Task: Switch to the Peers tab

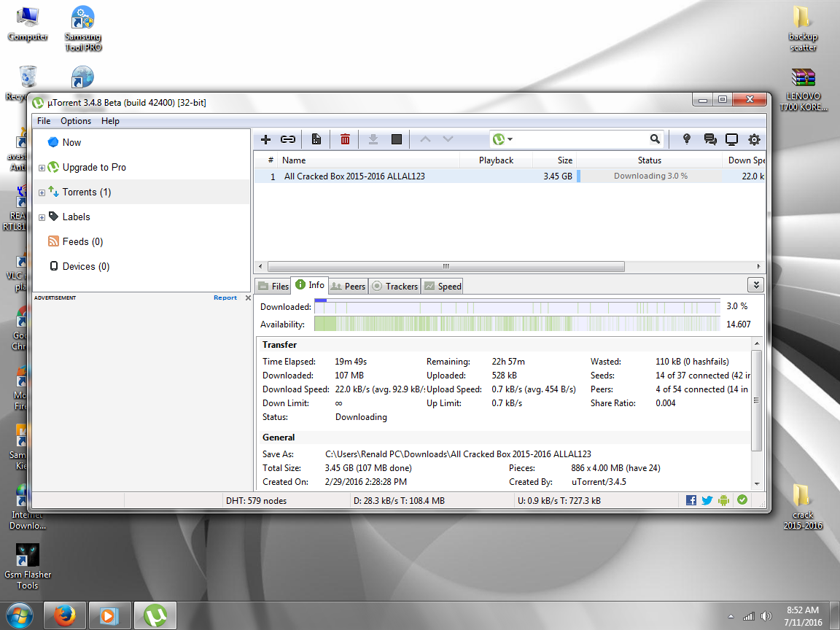Action: (x=348, y=287)
